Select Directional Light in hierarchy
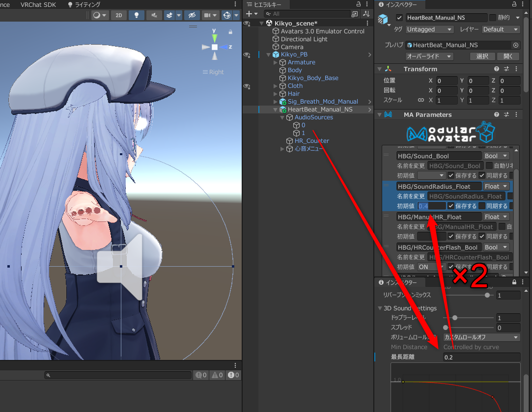Screen dimensions: 532x412 pyautogui.click(x=304, y=39)
